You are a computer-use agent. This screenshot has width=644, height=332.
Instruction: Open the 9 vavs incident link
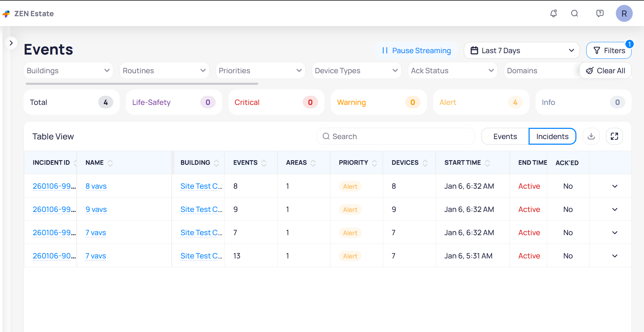[96, 209]
